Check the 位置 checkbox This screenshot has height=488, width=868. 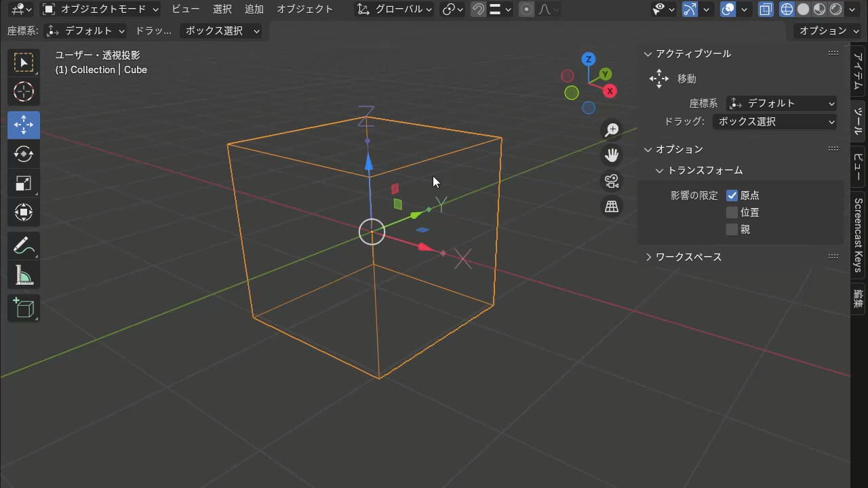(732, 212)
